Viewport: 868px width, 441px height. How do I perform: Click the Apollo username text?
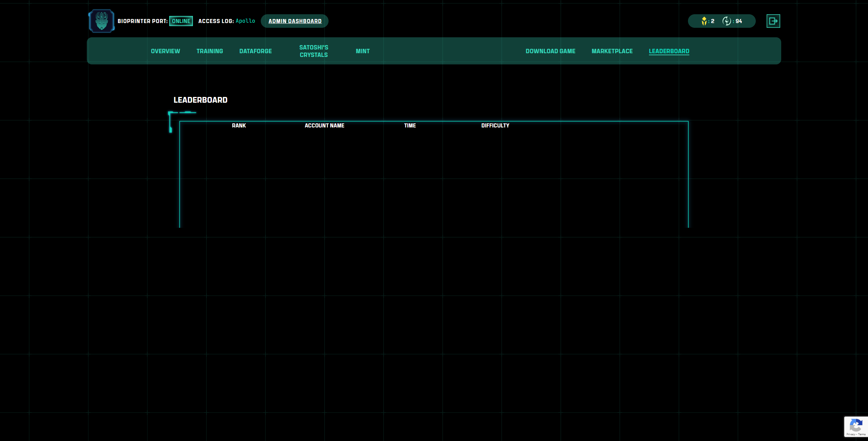click(x=245, y=21)
